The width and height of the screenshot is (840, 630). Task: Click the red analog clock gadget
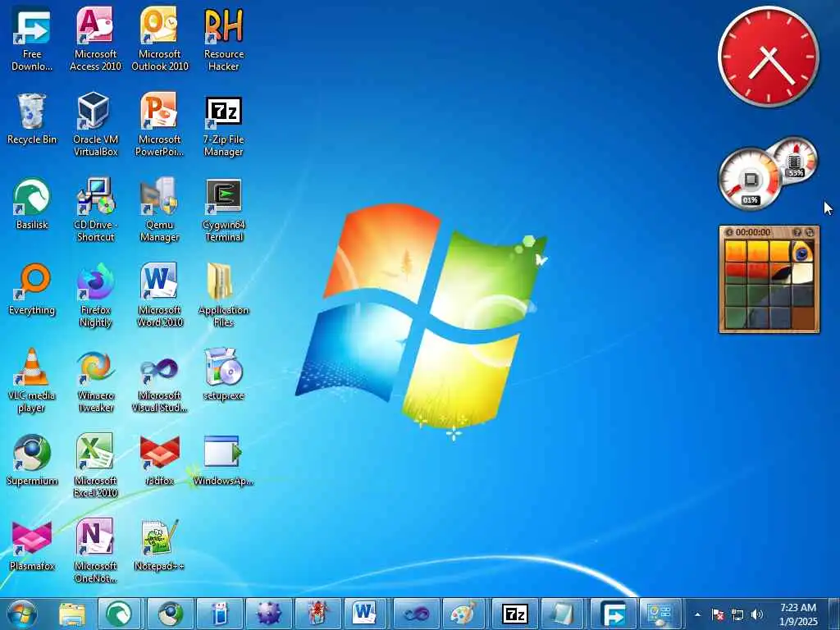tap(768, 57)
